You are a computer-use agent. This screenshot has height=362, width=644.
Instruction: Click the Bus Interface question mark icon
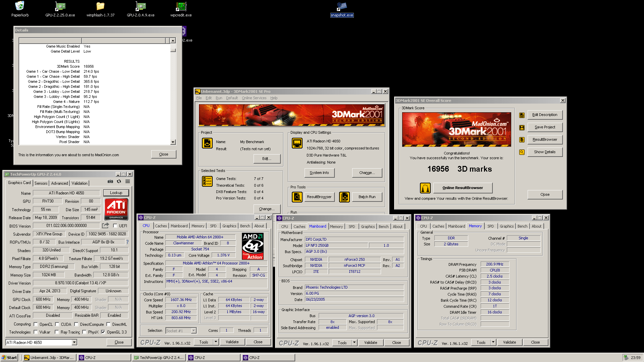point(127,242)
